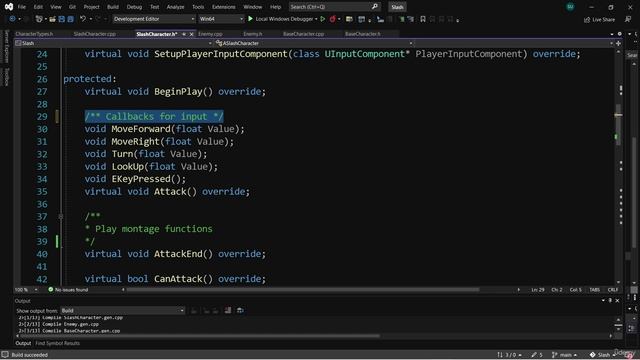The width and height of the screenshot is (640, 360).
Task: Click the editor vertical scrollbar thumb
Action: 618,124
